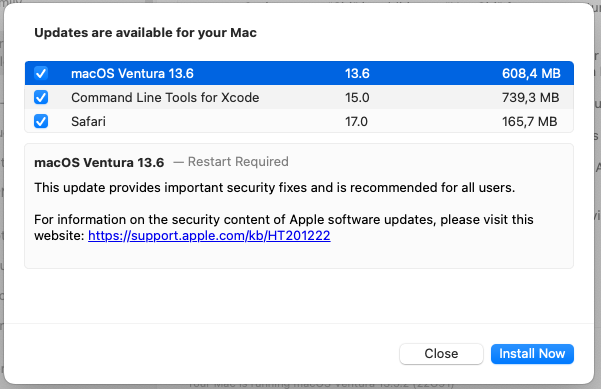The height and width of the screenshot is (389, 601).
Task: Click the Safari 17.0 version cell
Action: 356,121
